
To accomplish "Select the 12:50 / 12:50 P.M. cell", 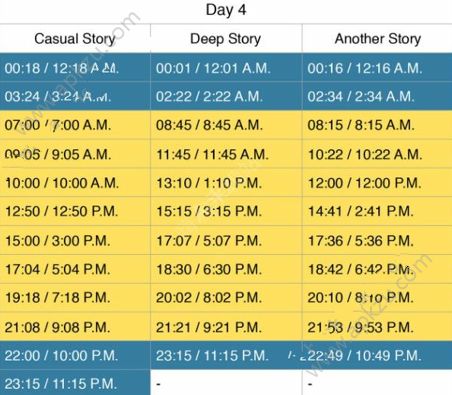I will (75, 211).
